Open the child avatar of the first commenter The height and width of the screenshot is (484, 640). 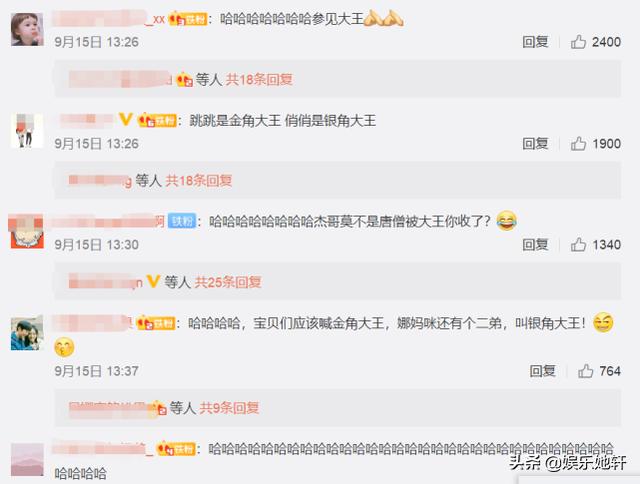coord(27,29)
